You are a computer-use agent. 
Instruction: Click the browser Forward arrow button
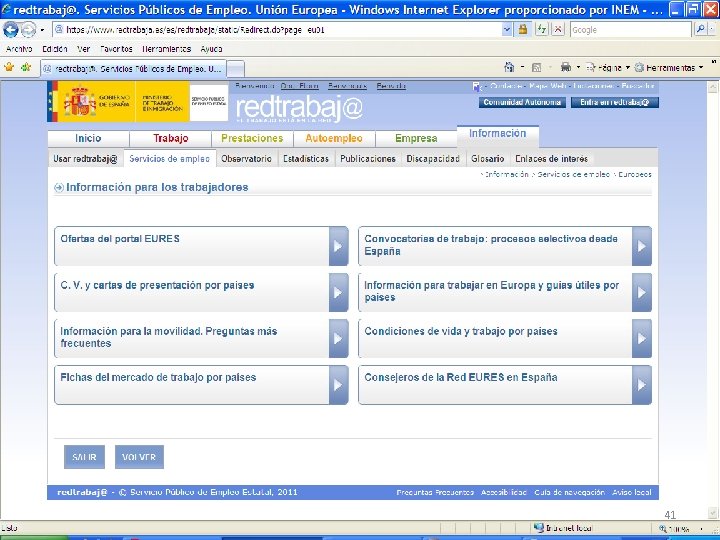pyautogui.click(x=28, y=30)
